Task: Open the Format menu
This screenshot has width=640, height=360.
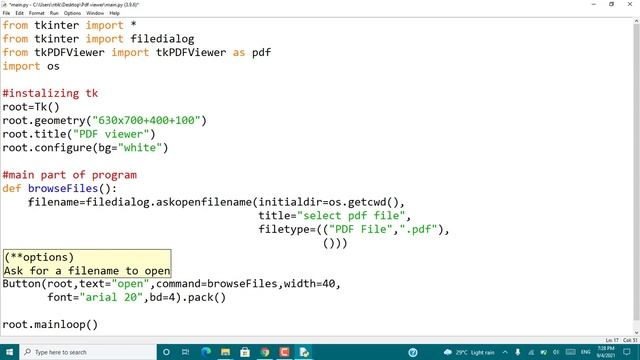Action: [x=36, y=13]
